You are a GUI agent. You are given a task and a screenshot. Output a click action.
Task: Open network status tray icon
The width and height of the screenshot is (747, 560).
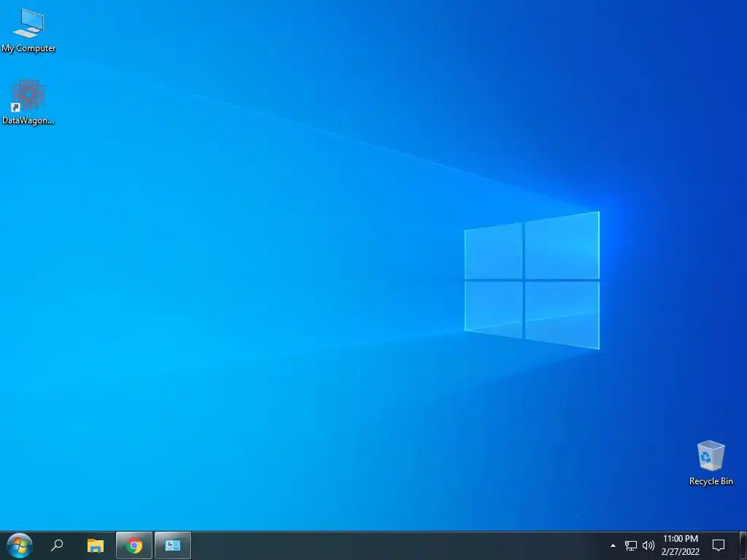pyautogui.click(x=631, y=545)
